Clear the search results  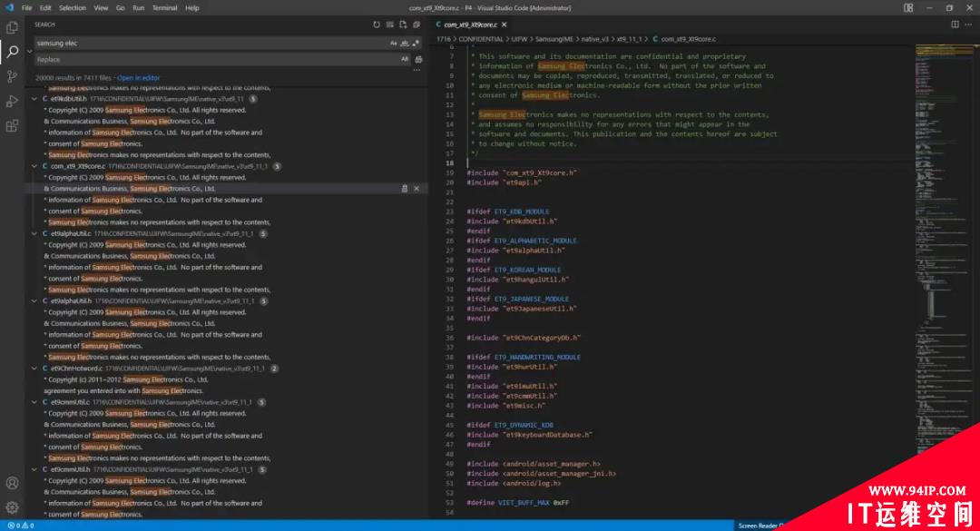click(389, 25)
